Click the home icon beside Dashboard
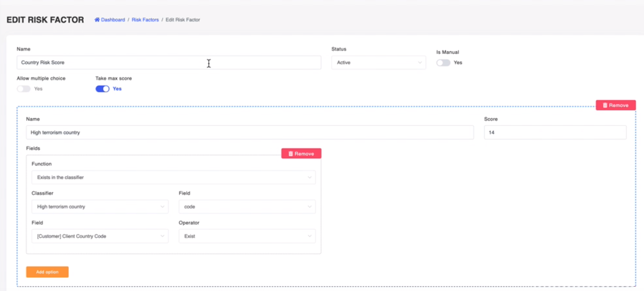 coord(97,20)
